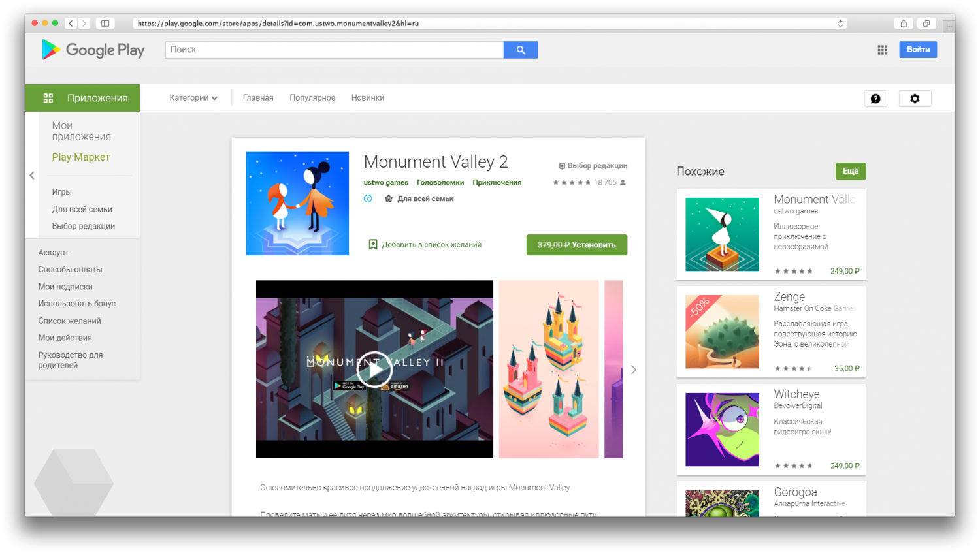Open the Zenge title link
Screen dimensions: 980x553
pyautogui.click(x=789, y=297)
